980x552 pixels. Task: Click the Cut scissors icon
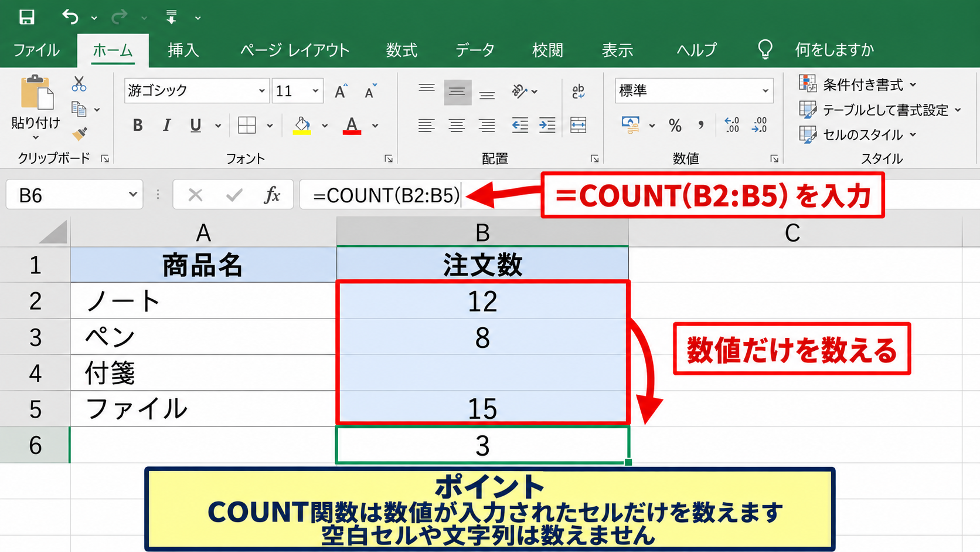point(79,84)
